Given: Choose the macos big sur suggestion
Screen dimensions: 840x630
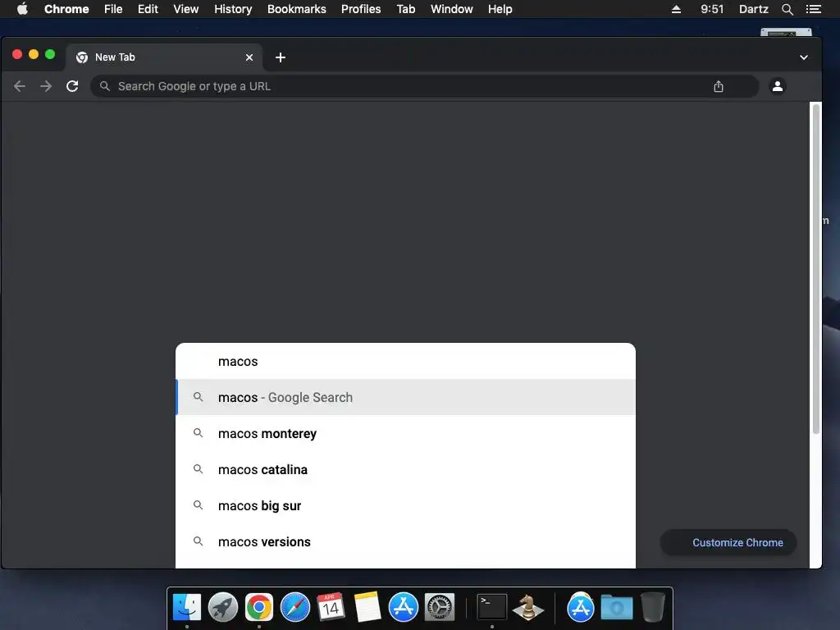Looking at the screenshot, I should (x=405, y=505).
